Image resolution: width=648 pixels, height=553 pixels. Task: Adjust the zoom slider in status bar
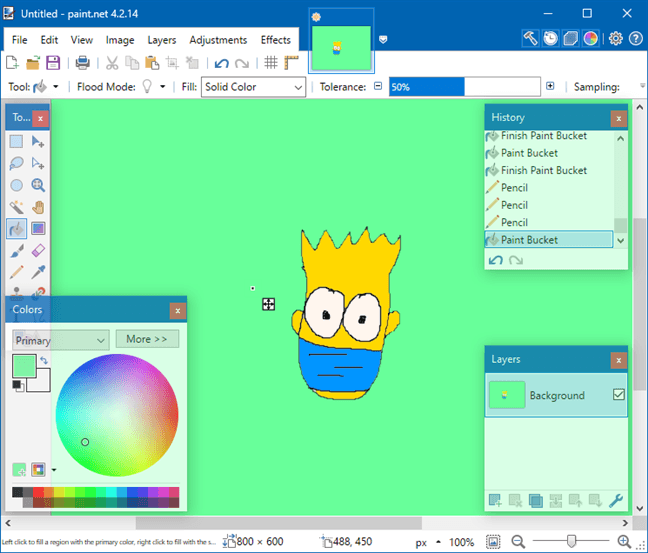[571, 541]
